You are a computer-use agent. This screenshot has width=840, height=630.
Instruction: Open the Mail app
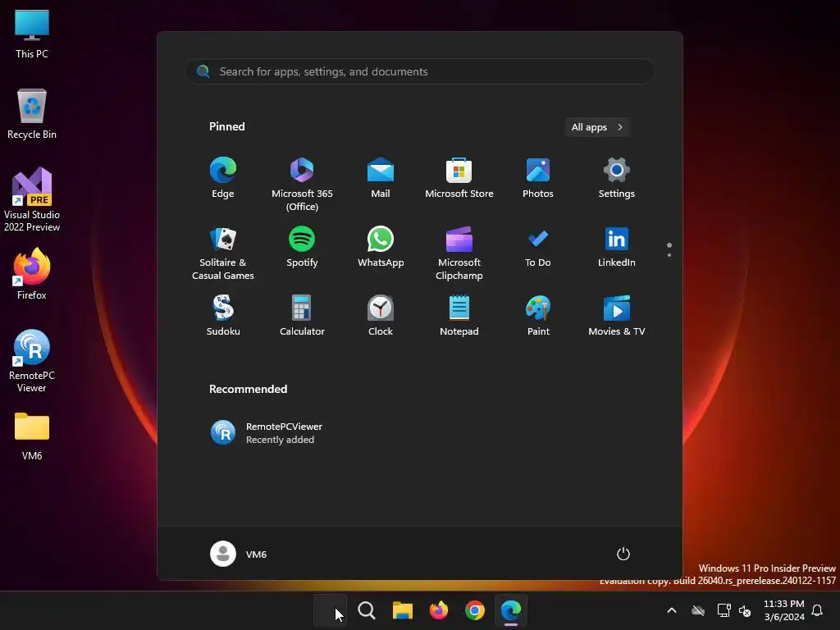pos(381,178)
